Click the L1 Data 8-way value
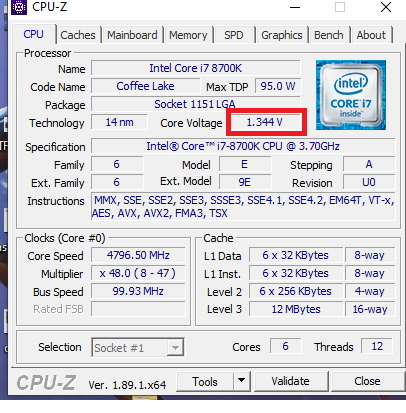 point(370,255)
